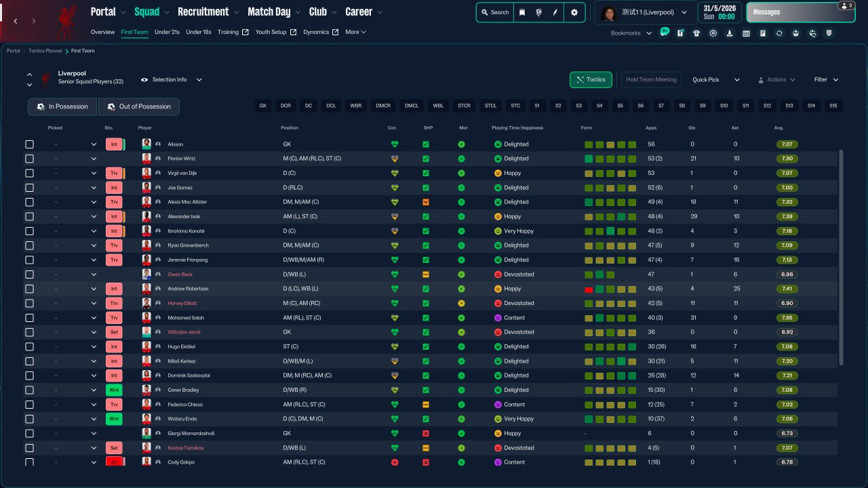Click the shield icon in bookmarks bar

point(829,33)
